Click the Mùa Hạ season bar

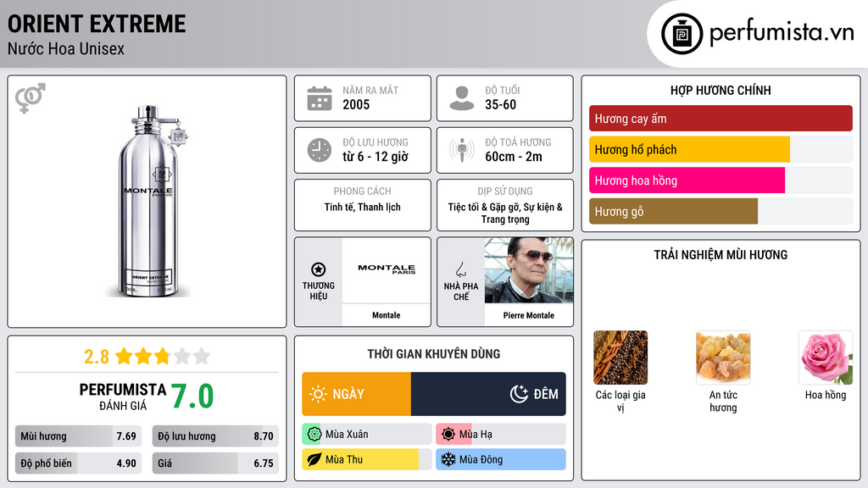pos(501,435)
